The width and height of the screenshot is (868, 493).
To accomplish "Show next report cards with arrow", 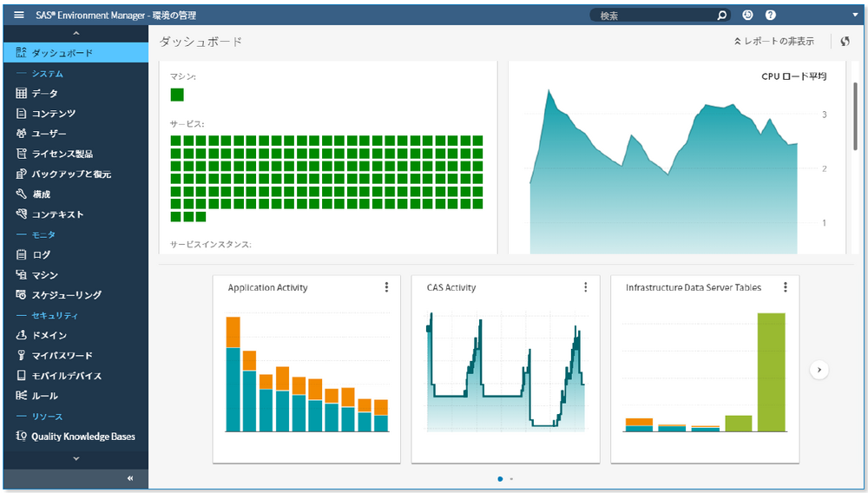I will [x=819, y=370].
